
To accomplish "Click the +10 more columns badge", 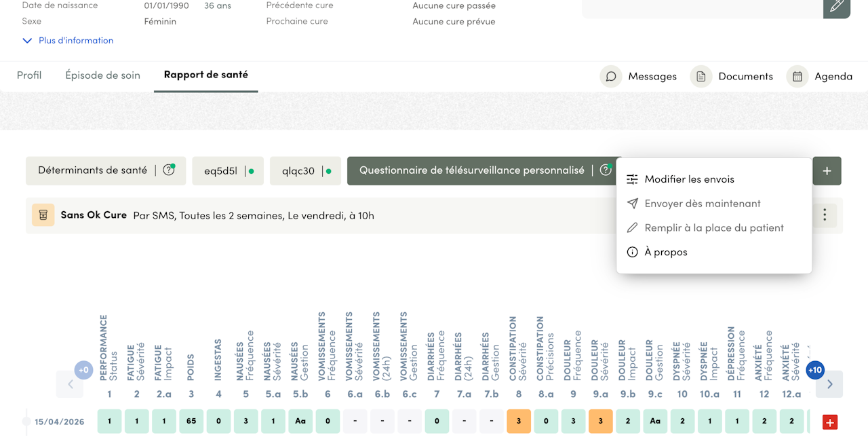I will pos(815,370).
